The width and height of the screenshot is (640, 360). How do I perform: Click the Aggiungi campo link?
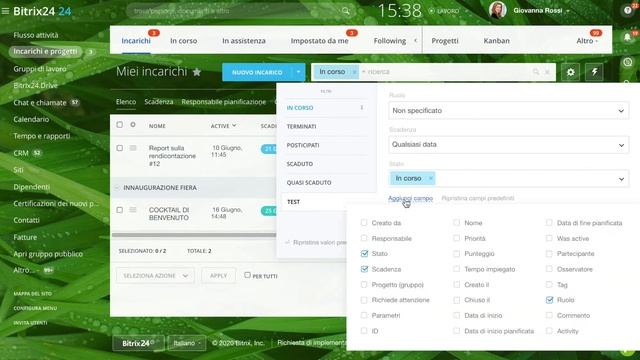(x=410, y=198)
